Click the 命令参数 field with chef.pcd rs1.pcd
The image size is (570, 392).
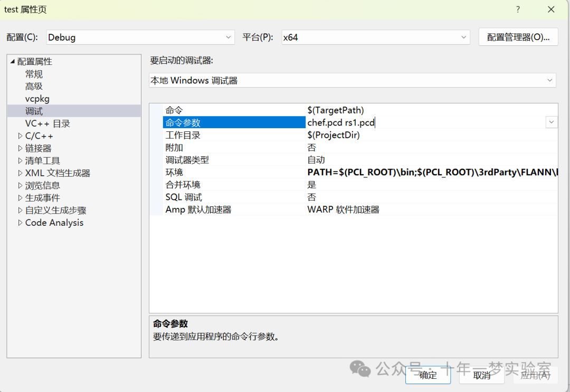click(x=425, y=122)
